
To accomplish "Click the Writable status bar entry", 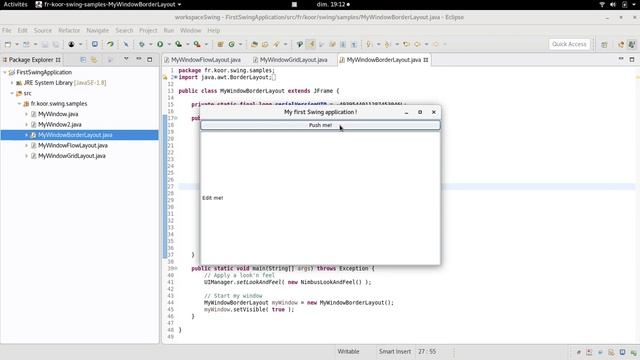I will [348, 351].
